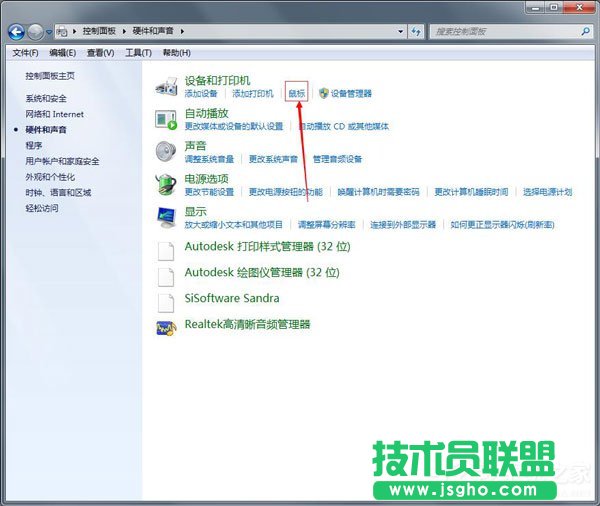Image resolution: width=600 pixels, height=506 pixels.
Task: Select 外观和个性化 in the sidebar
Action: coord(50,177)
